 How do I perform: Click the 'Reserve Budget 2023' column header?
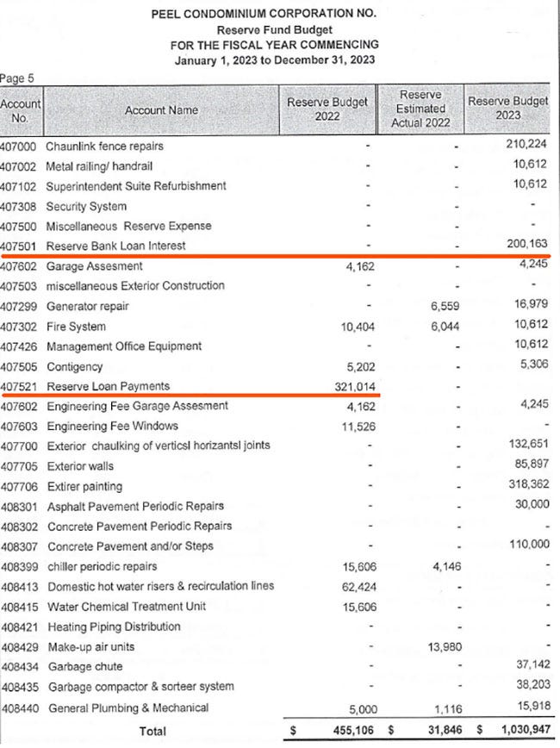click(508, 109)
